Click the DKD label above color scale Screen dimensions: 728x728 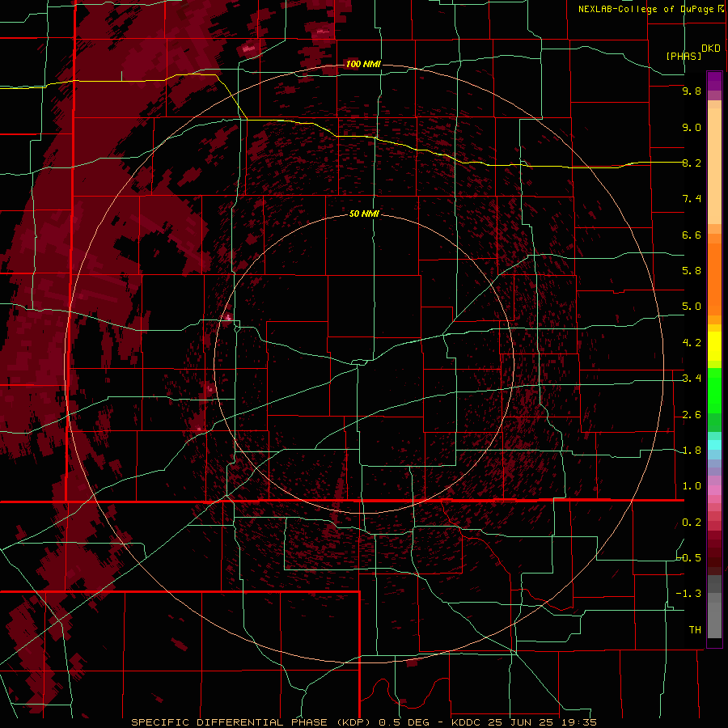click(x=710, y=48)
